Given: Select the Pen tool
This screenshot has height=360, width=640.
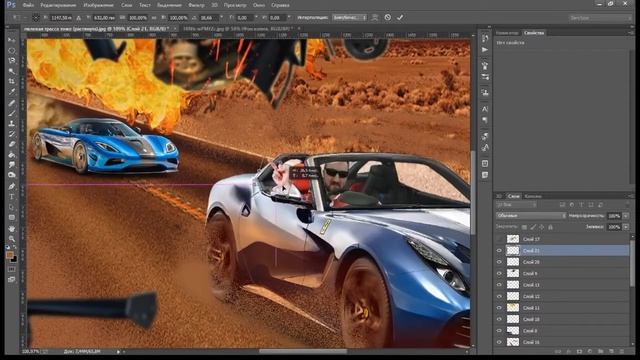Looking at the screenshot, I should click(x=11, y=187).
